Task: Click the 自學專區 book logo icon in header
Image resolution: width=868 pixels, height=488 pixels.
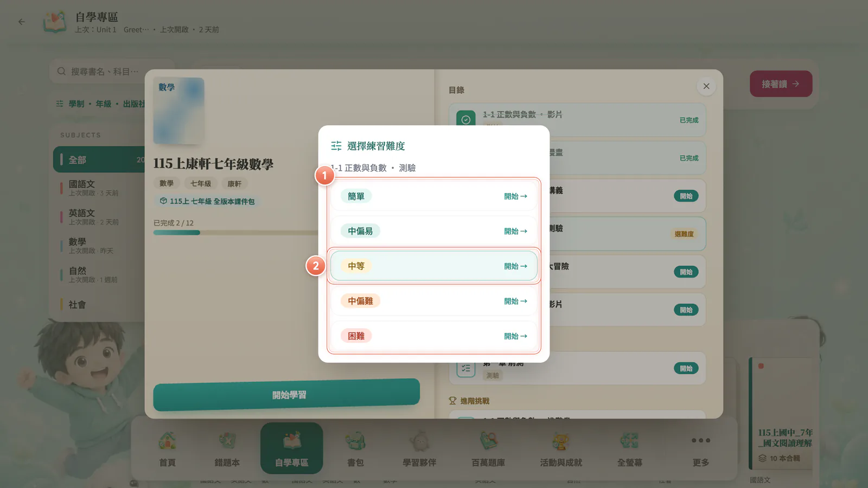Action: [55, 22]
